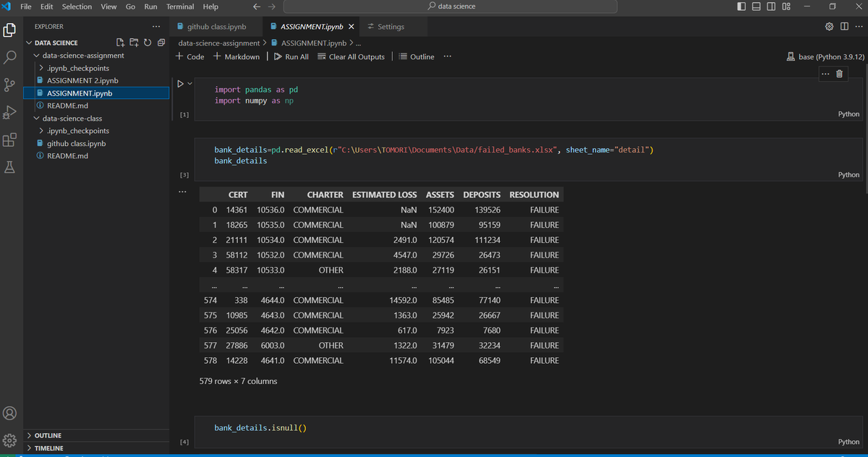Open the Source Control view

pyautogui.click(x=10, y=85)
